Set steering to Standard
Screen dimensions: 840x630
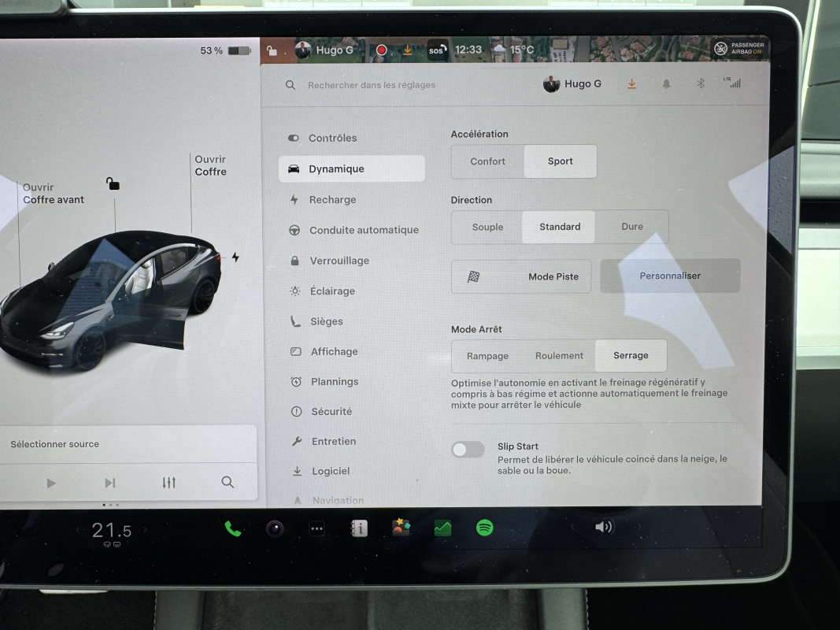[x=559, y=227]
